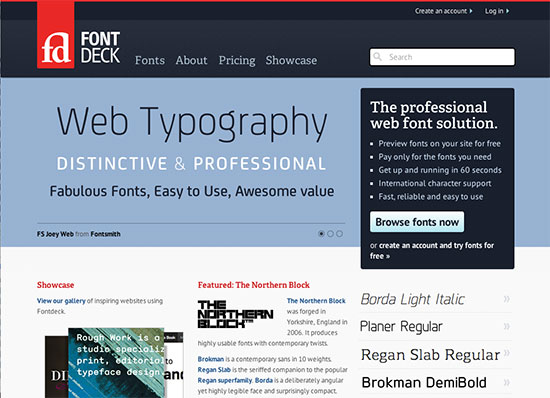Open chevron next to Brokman DemiBold
Image resolution: width=550 pixels, height=398 pixels.
pos(507,382)
